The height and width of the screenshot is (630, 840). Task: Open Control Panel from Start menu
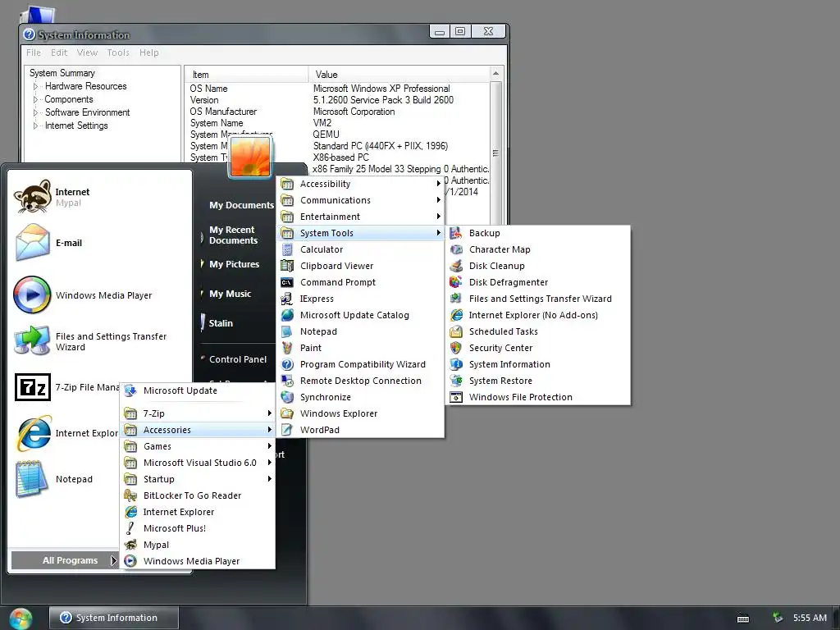pos(238,359)
